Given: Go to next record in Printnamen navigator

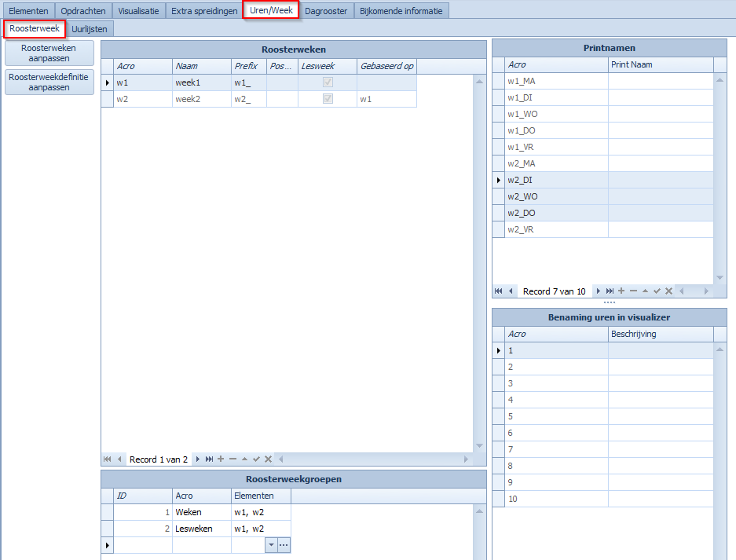Looking at the screenshot, I should click(598, 291).
